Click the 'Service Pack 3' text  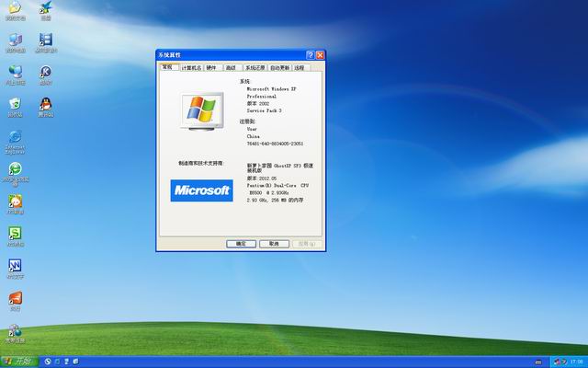[264, 110]
